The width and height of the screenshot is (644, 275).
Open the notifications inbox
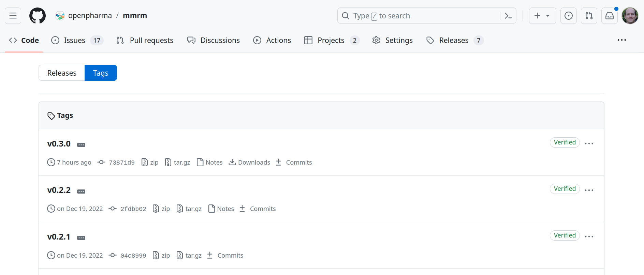[609, 16]
